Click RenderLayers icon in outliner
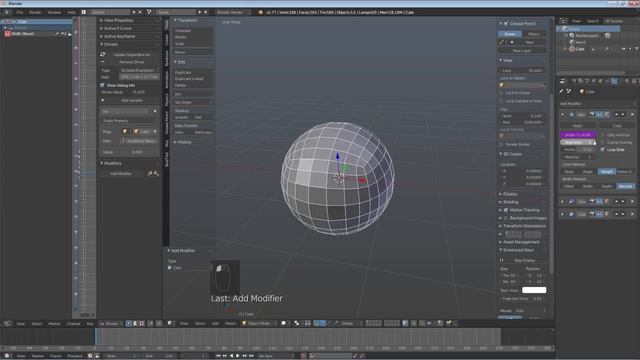 tap(572, 36)
